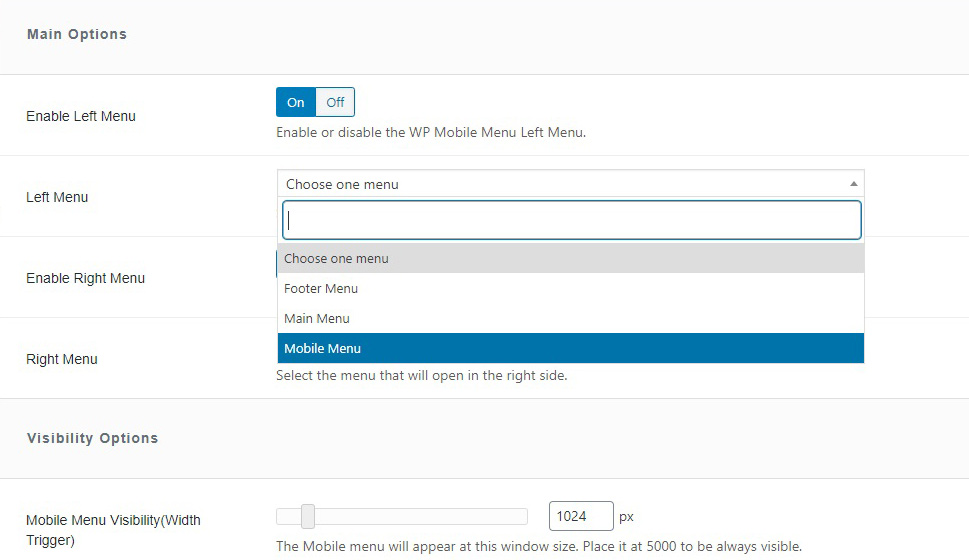Click 'The Mobile menu will appear' description text
This screenshot has height=560, width=969.
point(539,546)
